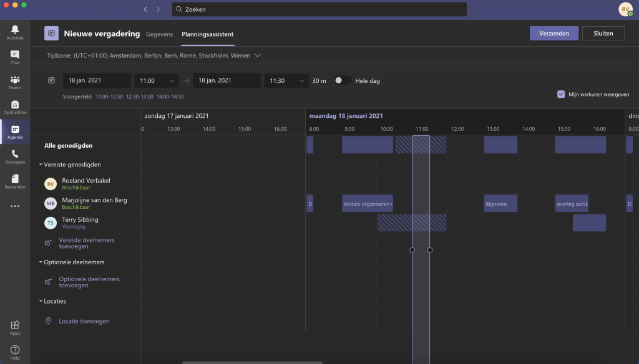Switch to the Gegevens tab
The width and height of the screenshot is (639, 364).
tap(159, 34)
